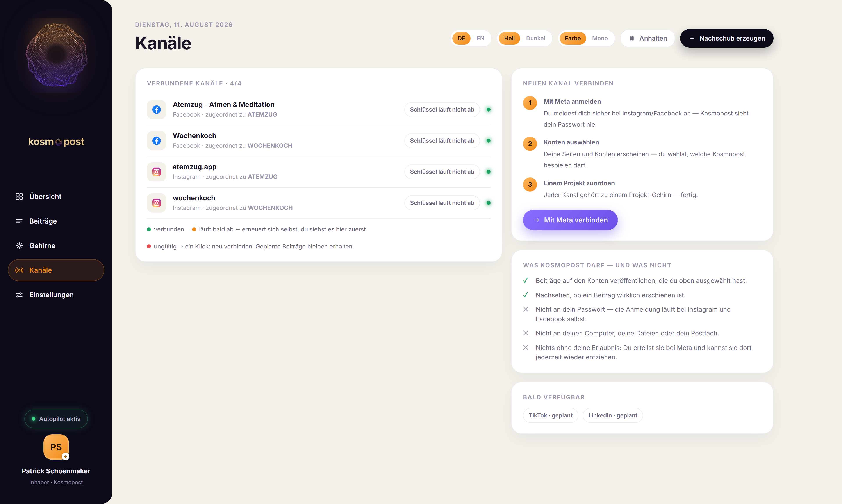Screen dimensions: 842x504
Task: Click Nachschub erzeugen button
Action: 726,38
